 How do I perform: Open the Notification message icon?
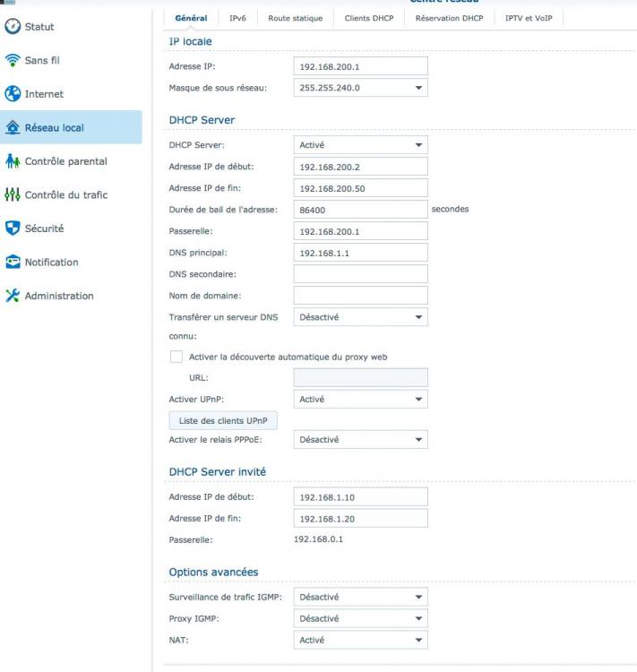click(x=13, y=263)
